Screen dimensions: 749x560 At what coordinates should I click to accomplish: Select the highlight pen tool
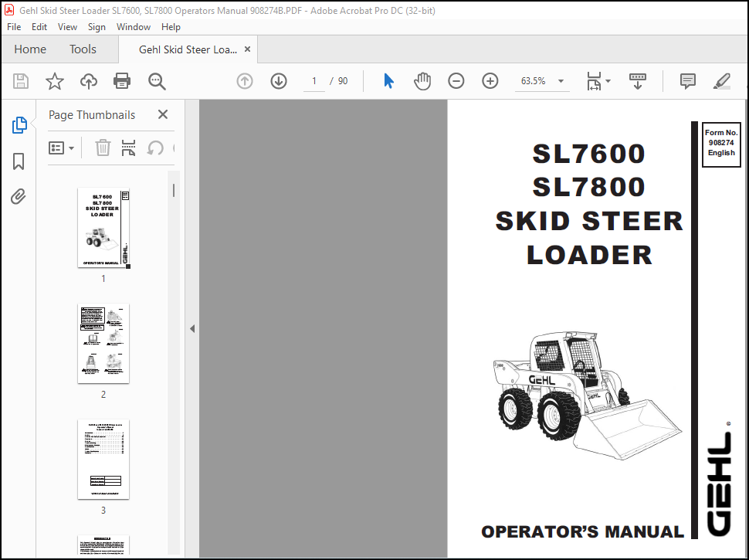coord(722,81)
